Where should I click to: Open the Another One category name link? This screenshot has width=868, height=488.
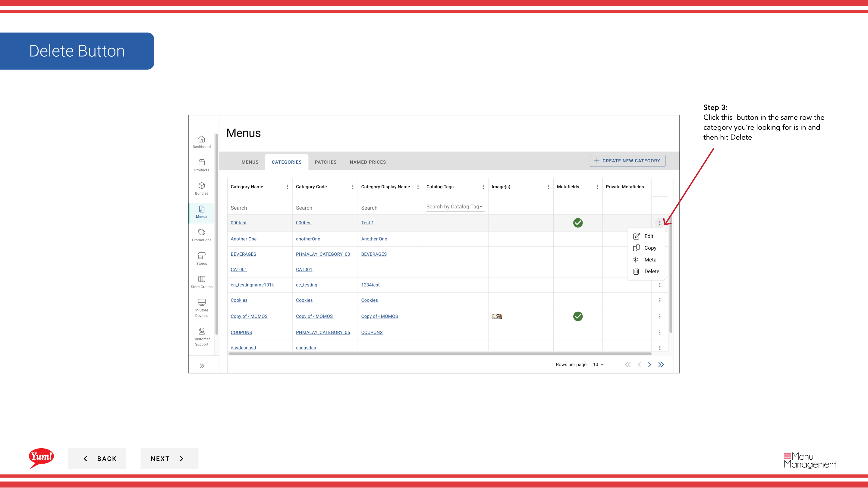(243, 239)
